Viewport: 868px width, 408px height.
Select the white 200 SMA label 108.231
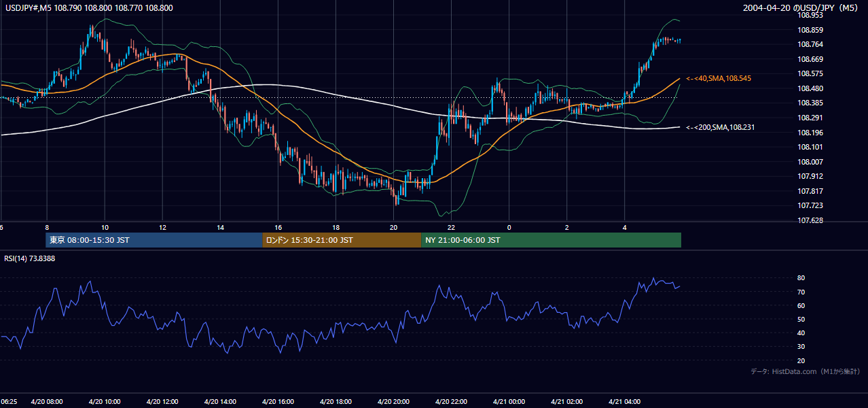(721, 127)
